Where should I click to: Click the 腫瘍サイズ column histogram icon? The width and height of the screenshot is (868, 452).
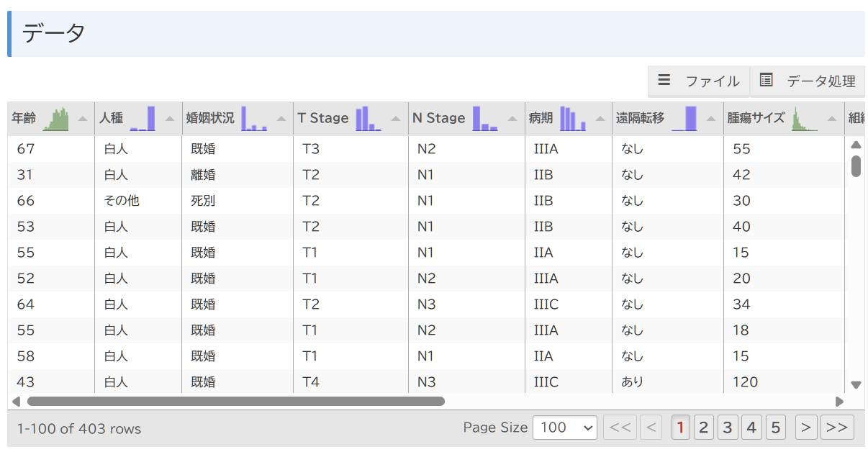point(804,119)
